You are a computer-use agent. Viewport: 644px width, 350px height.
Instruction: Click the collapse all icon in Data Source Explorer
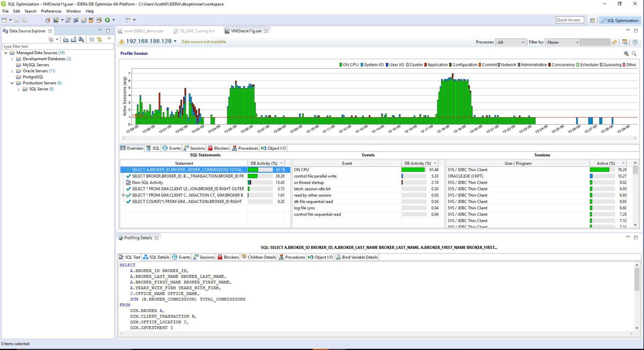(91, 39)
